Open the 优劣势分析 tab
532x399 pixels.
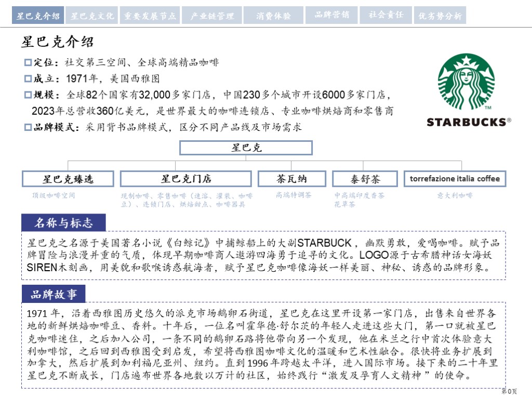point(440,16)
